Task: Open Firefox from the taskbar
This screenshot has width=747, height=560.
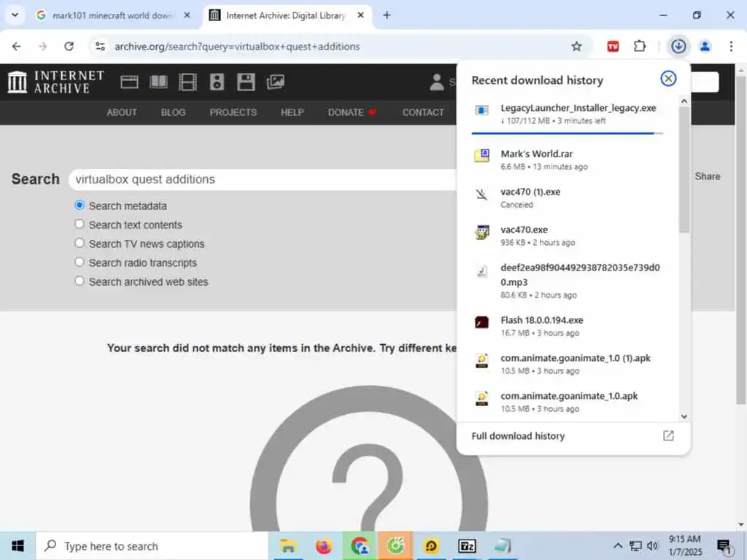Action: 323,546
